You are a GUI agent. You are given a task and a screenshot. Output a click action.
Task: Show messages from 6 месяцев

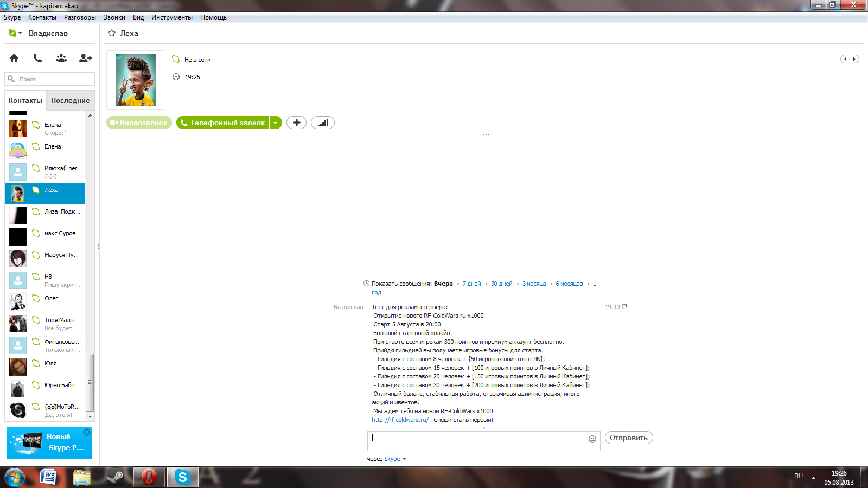point(569,284)
